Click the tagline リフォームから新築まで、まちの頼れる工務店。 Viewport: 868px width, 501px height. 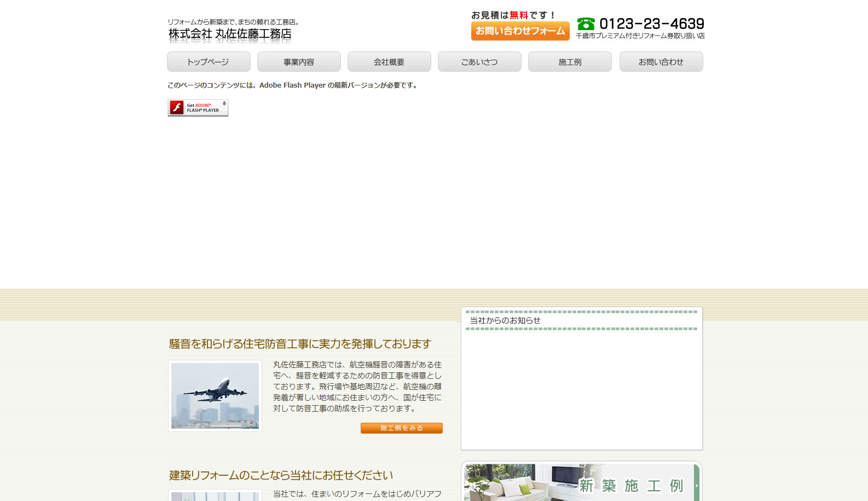234,22
